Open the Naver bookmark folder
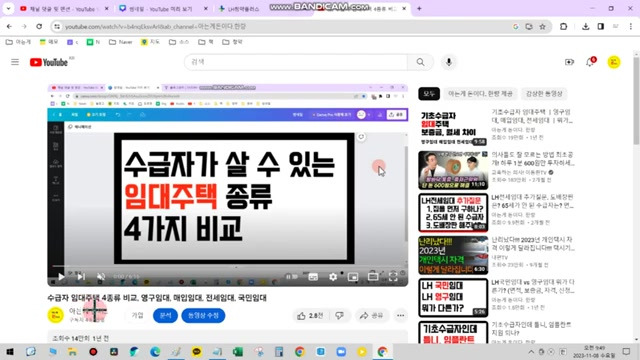 tap(120, 42)
